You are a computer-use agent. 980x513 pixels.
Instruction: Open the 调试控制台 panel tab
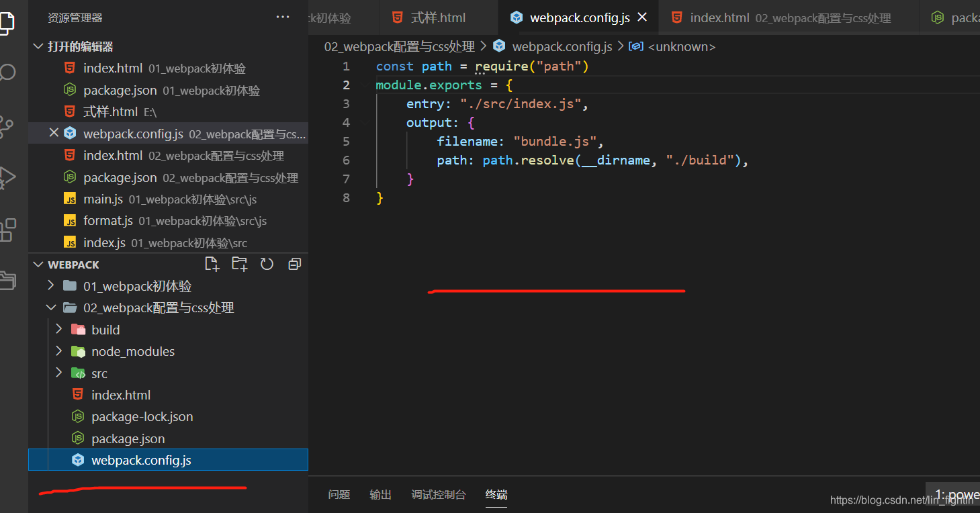coord(439,495)
